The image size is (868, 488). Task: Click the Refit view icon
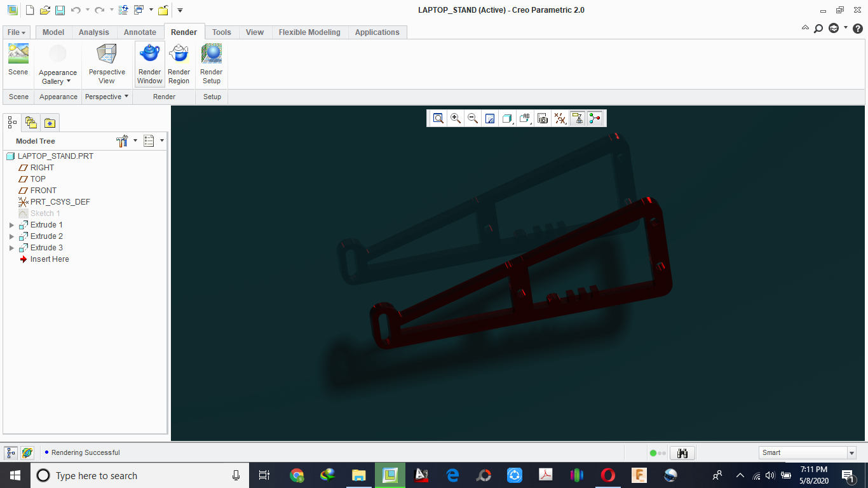click(x=438, y=118)
